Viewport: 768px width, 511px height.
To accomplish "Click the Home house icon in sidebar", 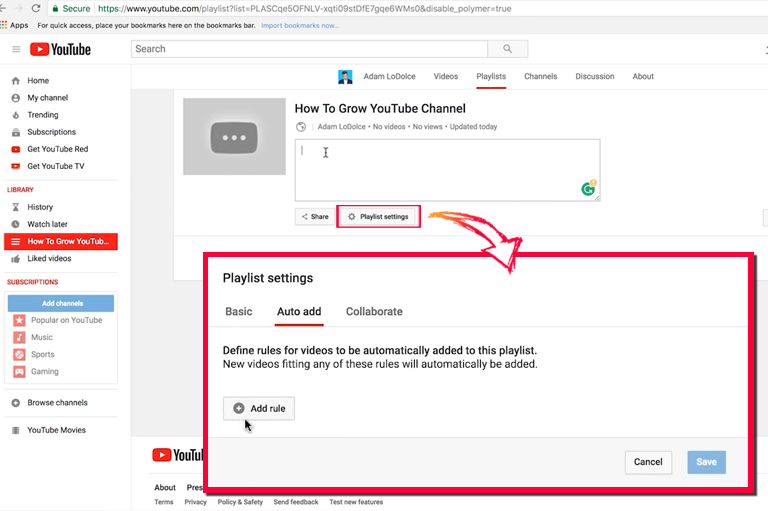I will tap(16, 81).
